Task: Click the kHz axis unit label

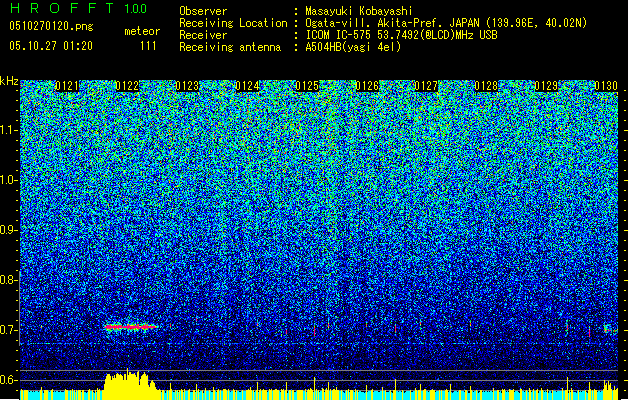Action: coord(9,81)
